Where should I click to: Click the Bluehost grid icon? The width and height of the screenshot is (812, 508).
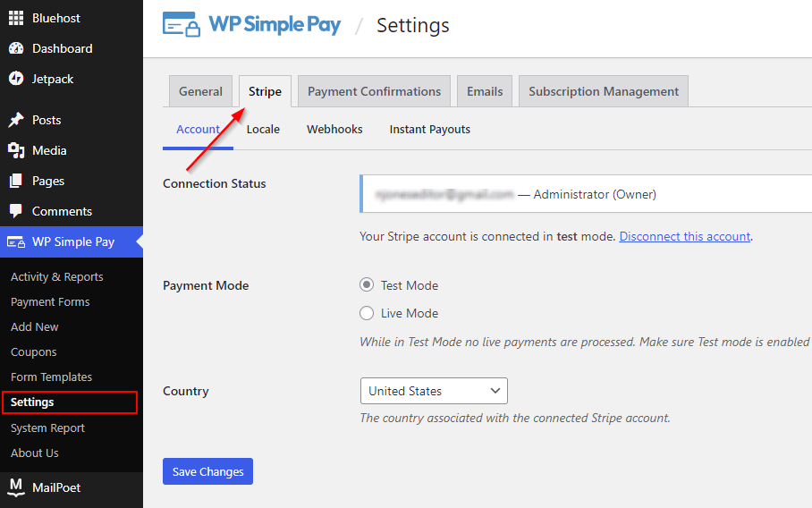click(16, 18)
